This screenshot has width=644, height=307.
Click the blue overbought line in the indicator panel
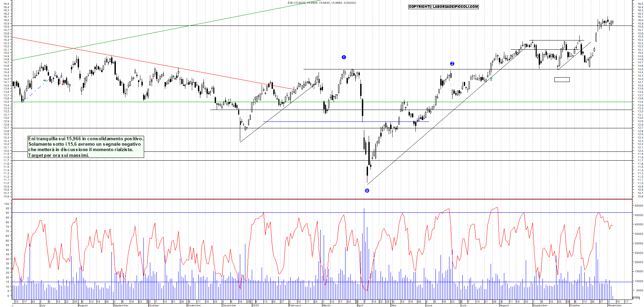(307, 212)
